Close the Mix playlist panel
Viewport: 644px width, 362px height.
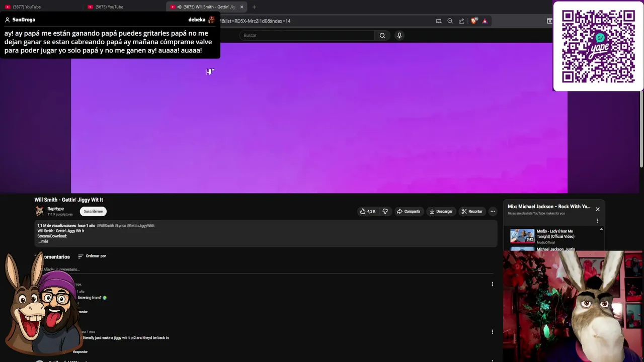click(598, 209)
